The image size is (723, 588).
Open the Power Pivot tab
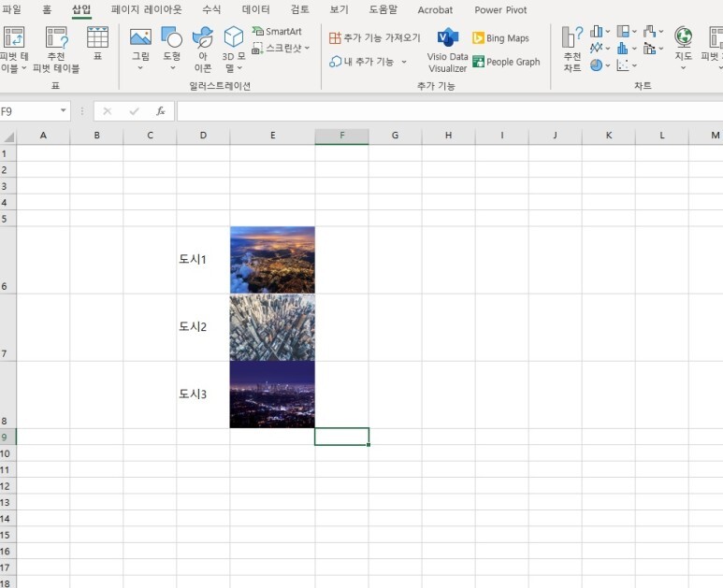(x=500, y=9)
